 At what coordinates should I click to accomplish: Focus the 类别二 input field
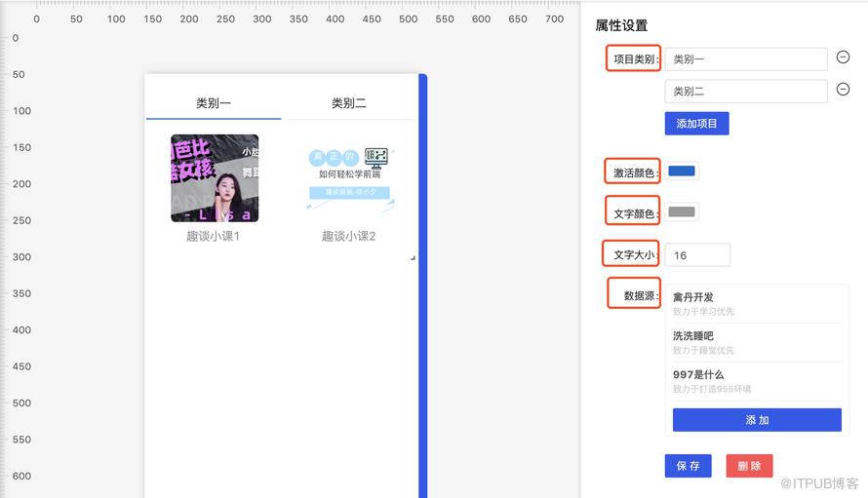pos(746,92)
